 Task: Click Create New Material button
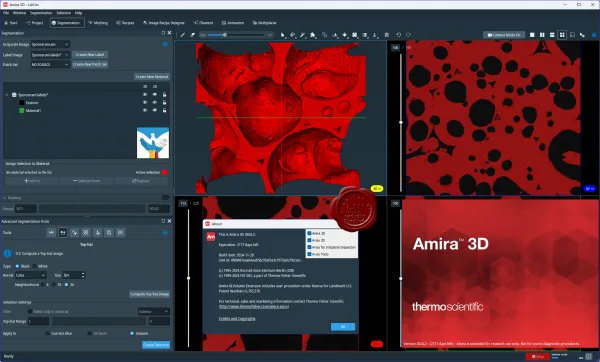pos(152,77)
